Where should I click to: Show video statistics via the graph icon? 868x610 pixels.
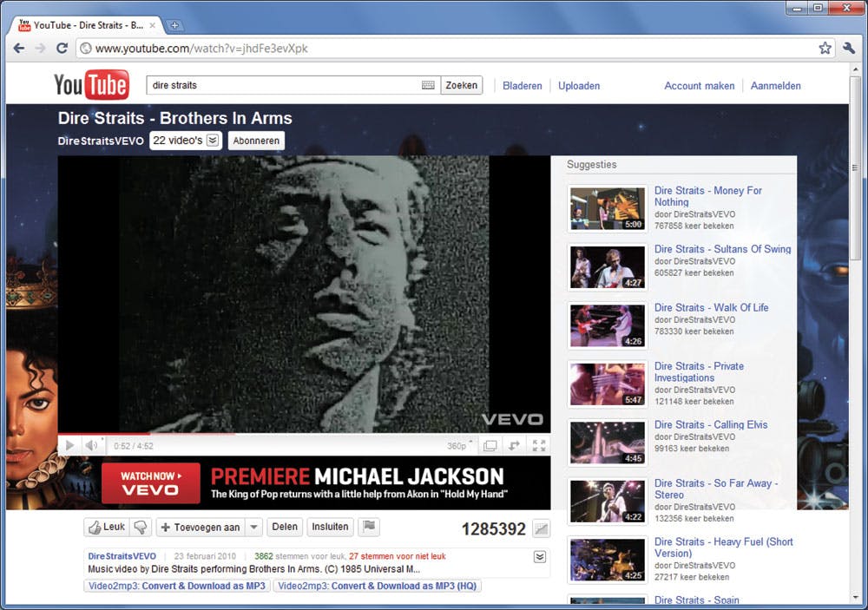coord(541,529)
